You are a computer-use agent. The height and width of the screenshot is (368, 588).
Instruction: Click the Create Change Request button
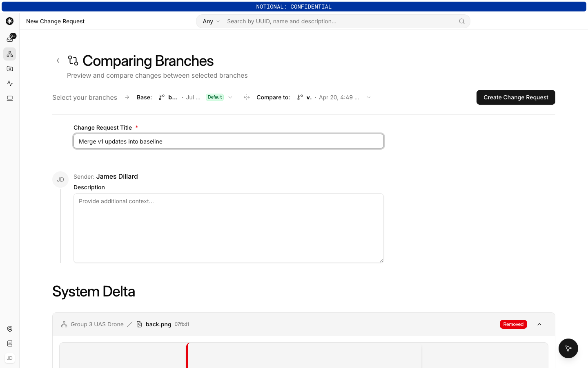tap(516, 97)
